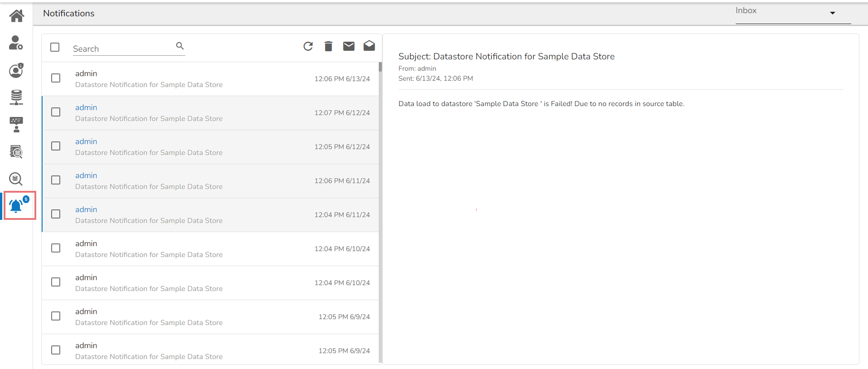Tick checkbox for 12:06 PM 6/11/24 notification
This screenshot has width=868, height=369.
[x=56, y=180]
